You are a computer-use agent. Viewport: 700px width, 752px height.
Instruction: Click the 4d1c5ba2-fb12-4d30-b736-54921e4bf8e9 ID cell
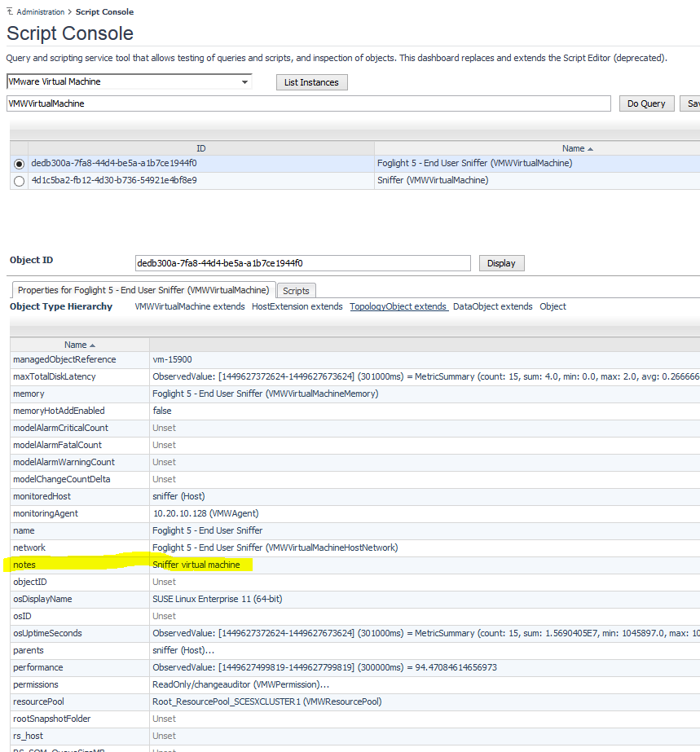tap(114, 180)
